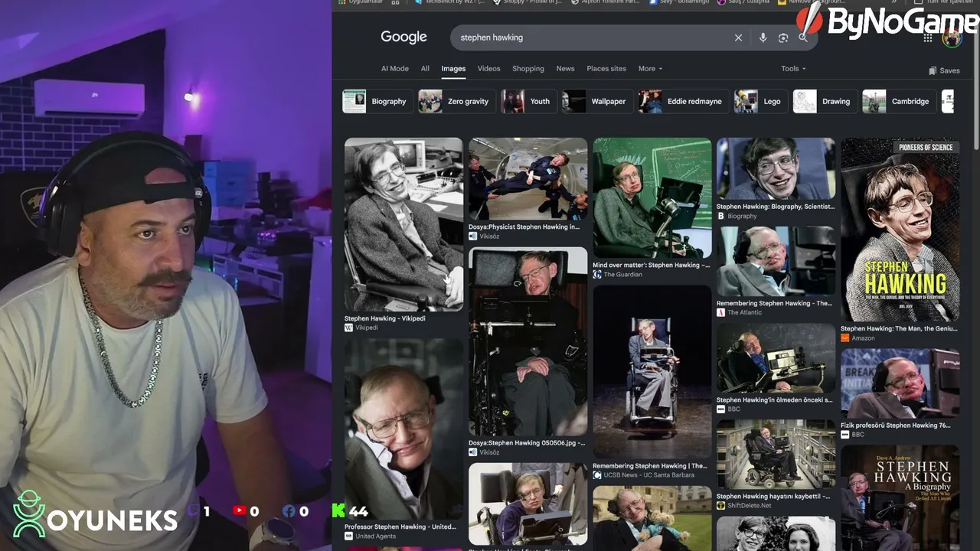The width and height of the screenshot is (980, 551).
Task: Click the Amazon favicon
Action: point(845,337)
